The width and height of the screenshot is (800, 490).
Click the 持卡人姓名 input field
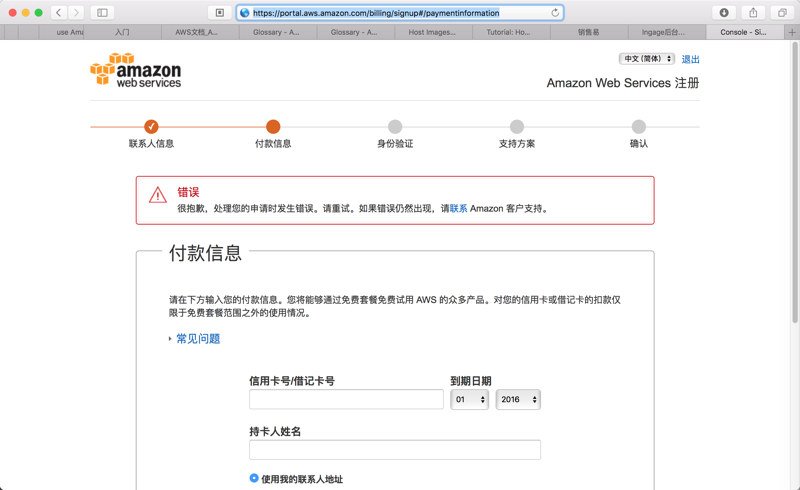point(395,450)
